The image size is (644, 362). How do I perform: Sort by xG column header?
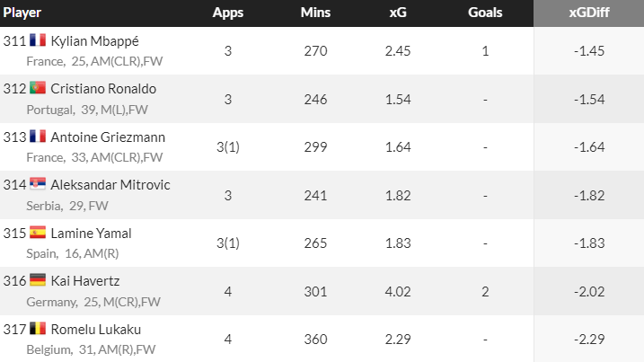(397, 13)
